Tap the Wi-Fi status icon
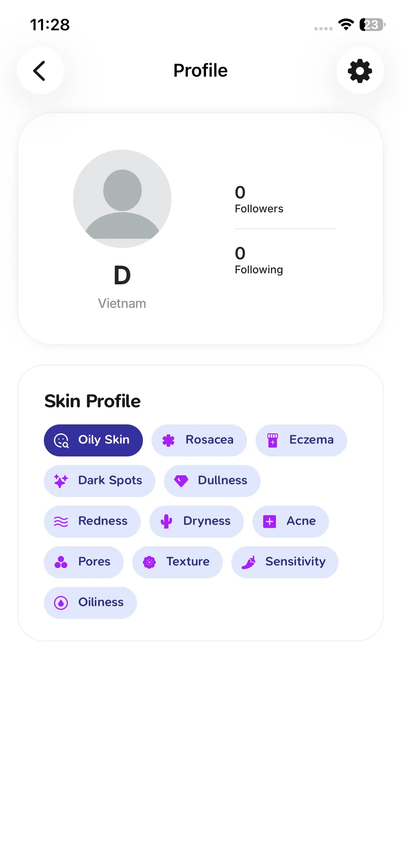The image size is (401, 868). (346, 25)
